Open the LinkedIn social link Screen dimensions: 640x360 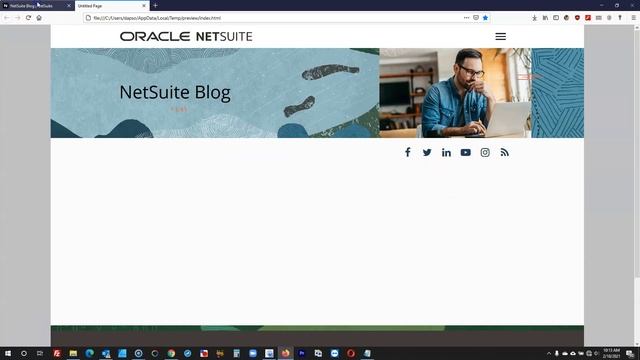coord(446,152)
